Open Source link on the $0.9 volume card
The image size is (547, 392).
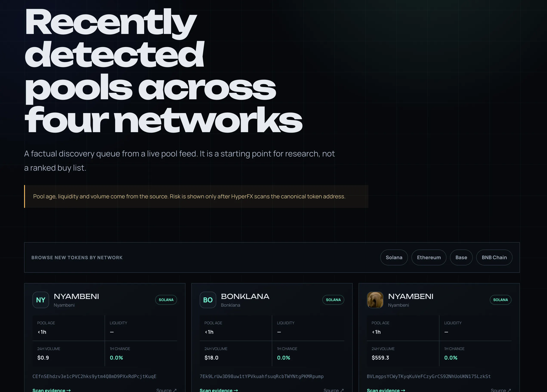click(x=166, y=390)
